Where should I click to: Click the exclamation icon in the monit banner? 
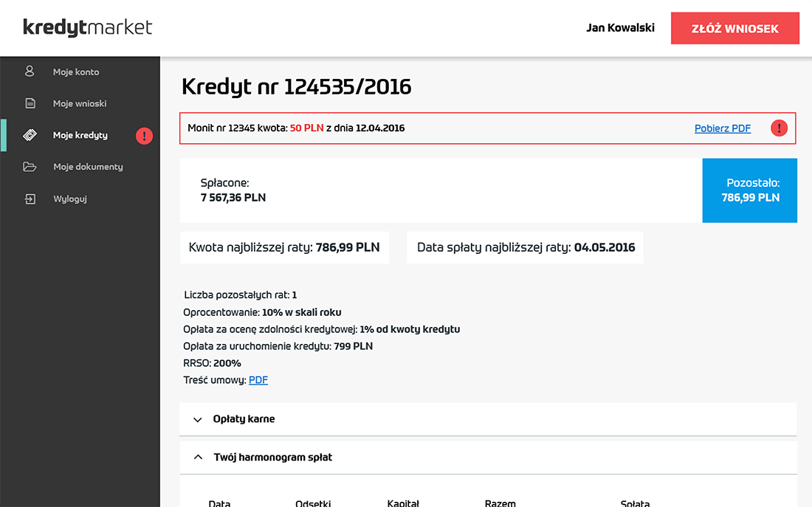pos(779,128)
